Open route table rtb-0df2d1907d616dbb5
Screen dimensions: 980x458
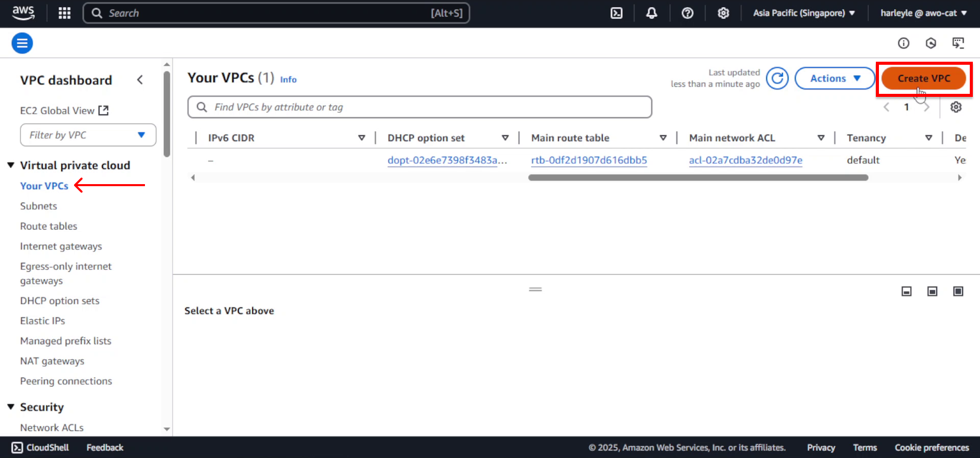[589, 160]
